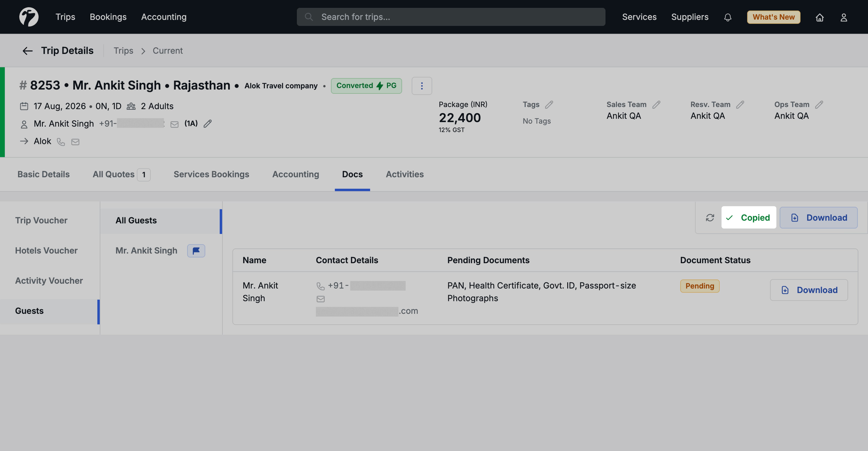Switch to the Services Bookings tab

[x=211, y=174]
